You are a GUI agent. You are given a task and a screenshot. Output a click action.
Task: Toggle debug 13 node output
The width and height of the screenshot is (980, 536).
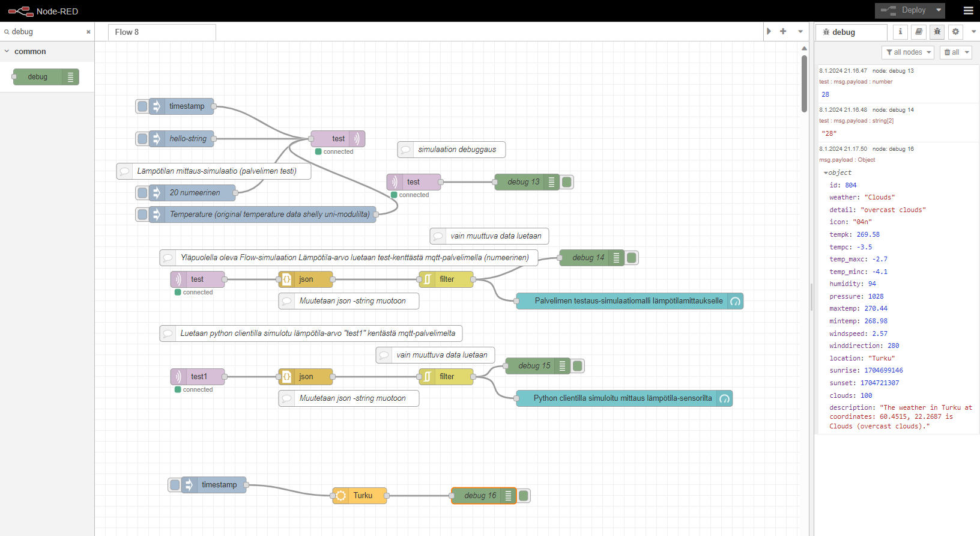click(x=566, y=182)
